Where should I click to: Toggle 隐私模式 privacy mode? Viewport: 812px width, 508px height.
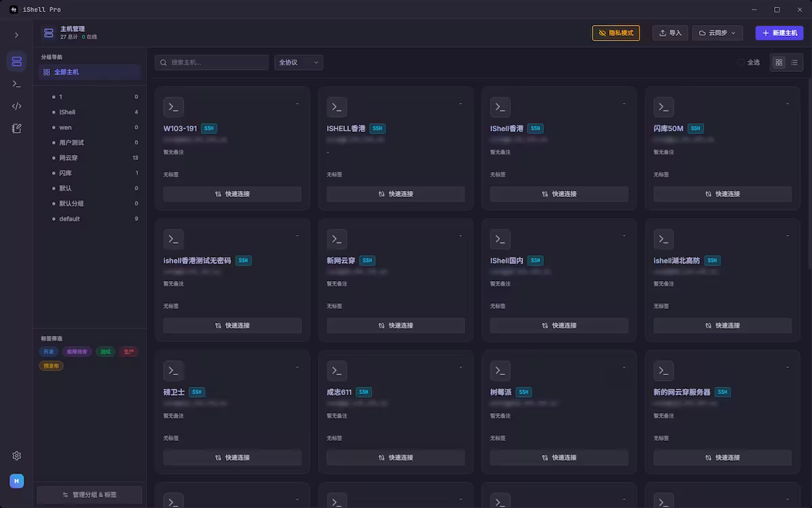pos(616,33)
